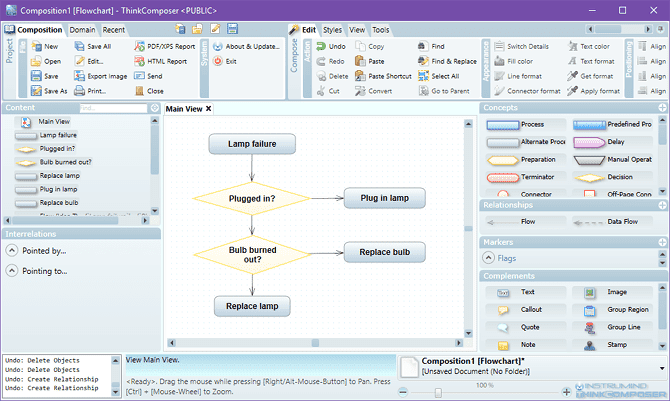This screenshot has width=670, height=401.
Task: Choose the Callout complement icon
Action: click(x=503, y=310)
